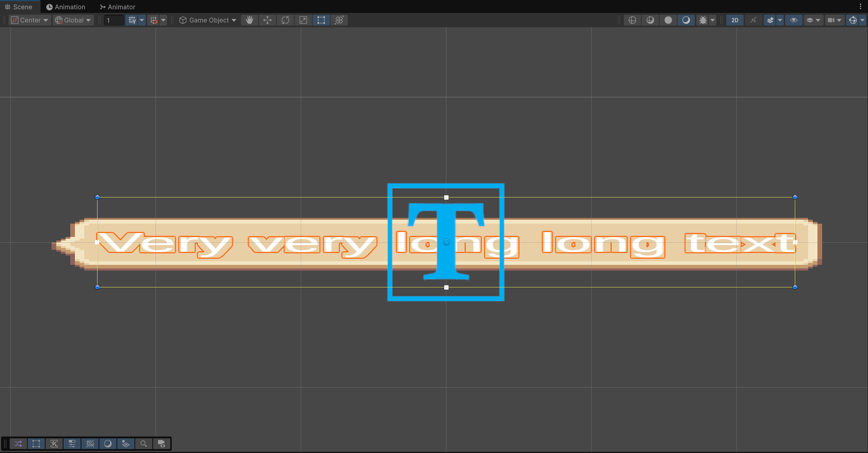Click the camera-with-eye icon in bottom overlay
This screenshot has height=453, width=868.
coord(162,444)
